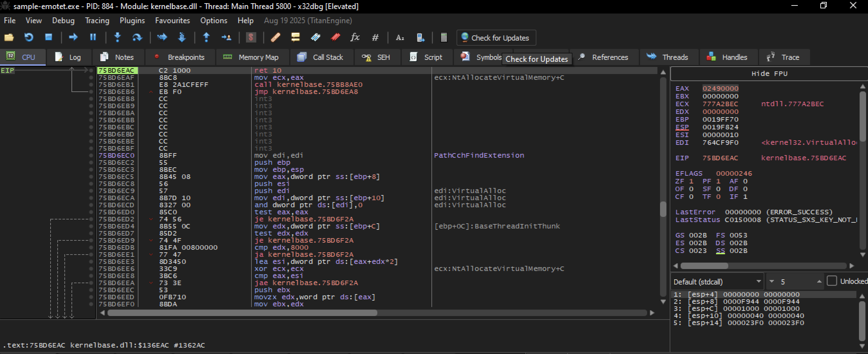Decrease the argument count spinner below 5

[x=772, y=282]
